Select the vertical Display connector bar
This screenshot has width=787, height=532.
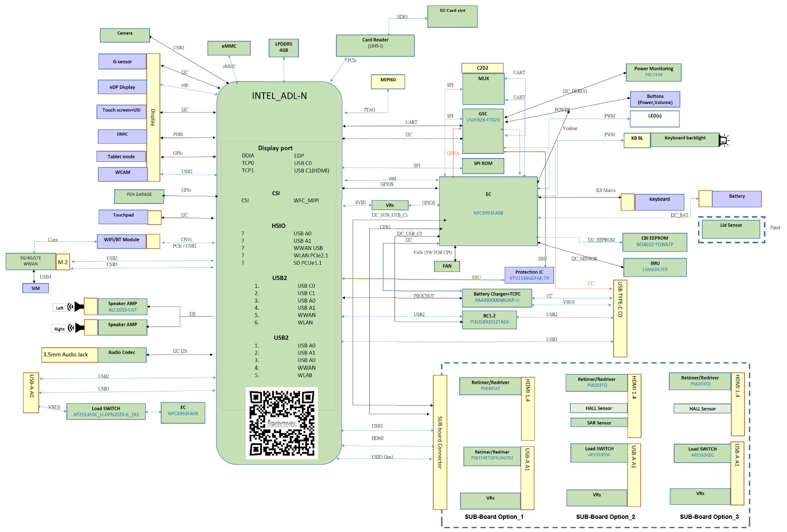[153, 117]
